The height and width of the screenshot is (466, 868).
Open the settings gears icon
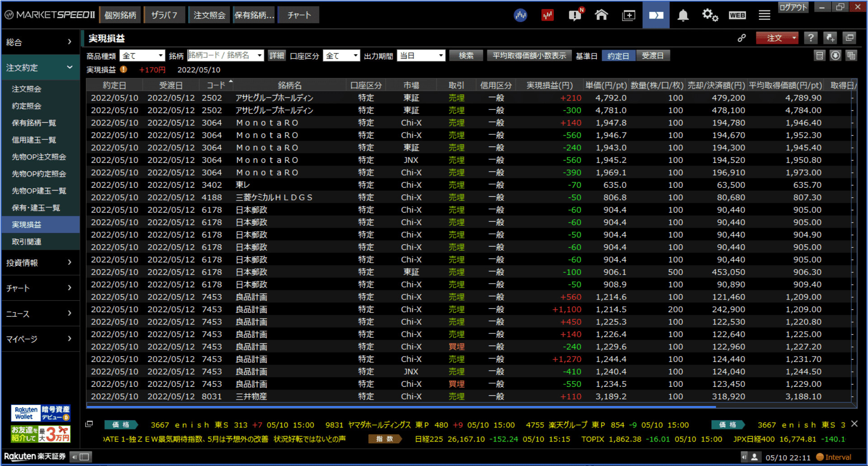(710, 15)
